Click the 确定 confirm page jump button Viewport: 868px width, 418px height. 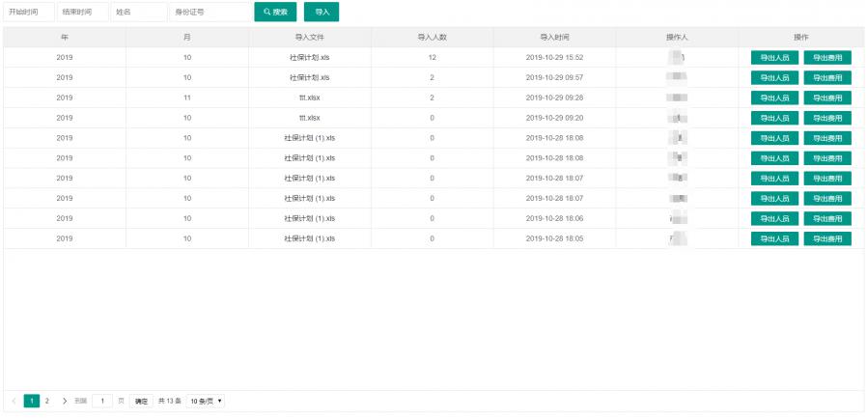[x=142, y=401]
